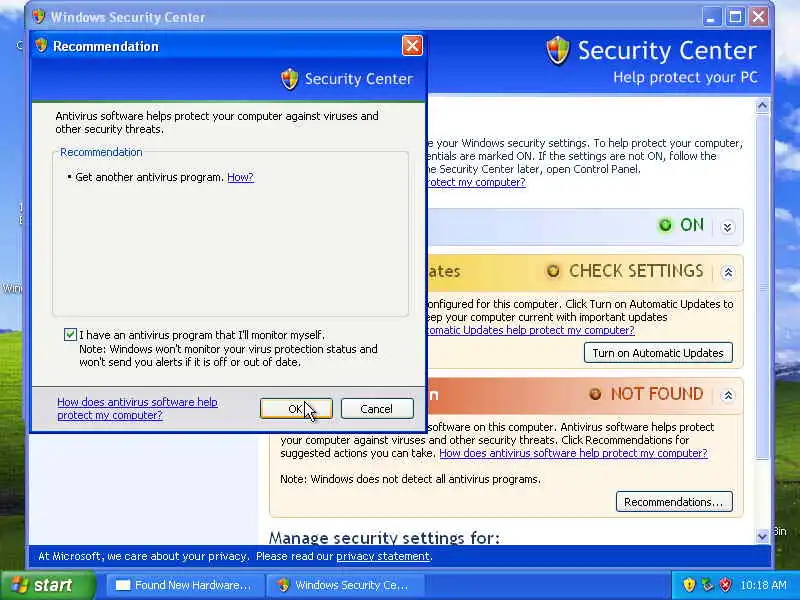The height and width of the screenshot is (600, 800).
Task: Click the green ON status indicator
Action: [665, 225]
